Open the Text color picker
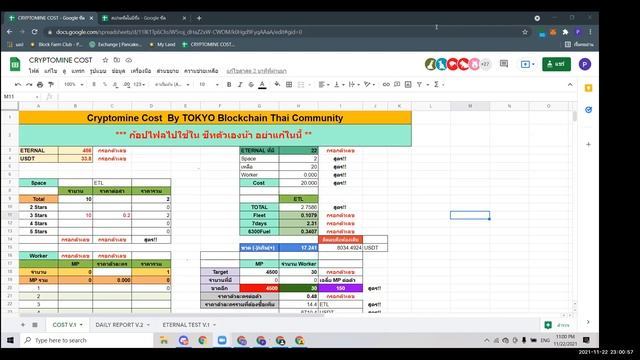640x360 pixels. [262, 84]
